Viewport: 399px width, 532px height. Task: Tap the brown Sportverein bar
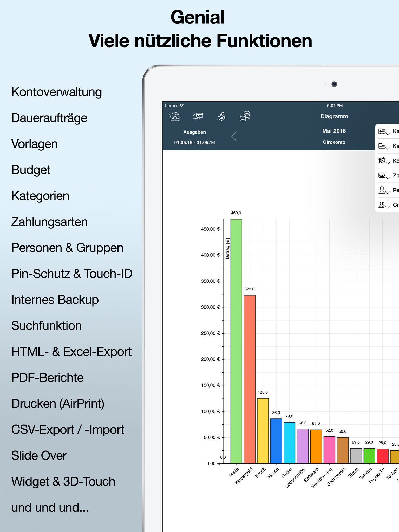tap(343, 450)
